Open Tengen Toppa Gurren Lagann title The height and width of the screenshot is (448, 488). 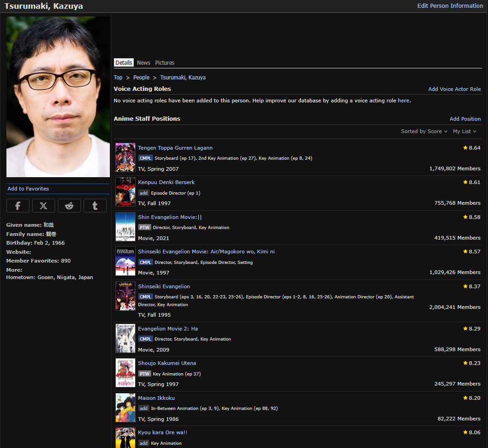tap(175, 148)
